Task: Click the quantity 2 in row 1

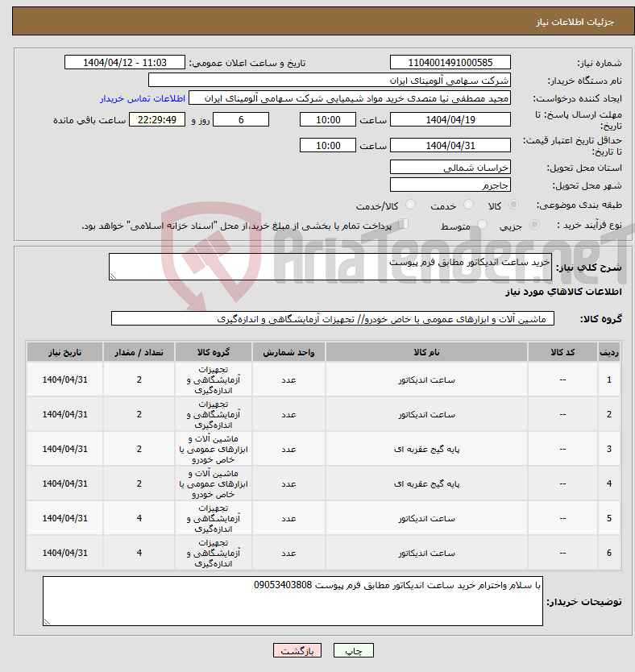Action: [139, 380]
